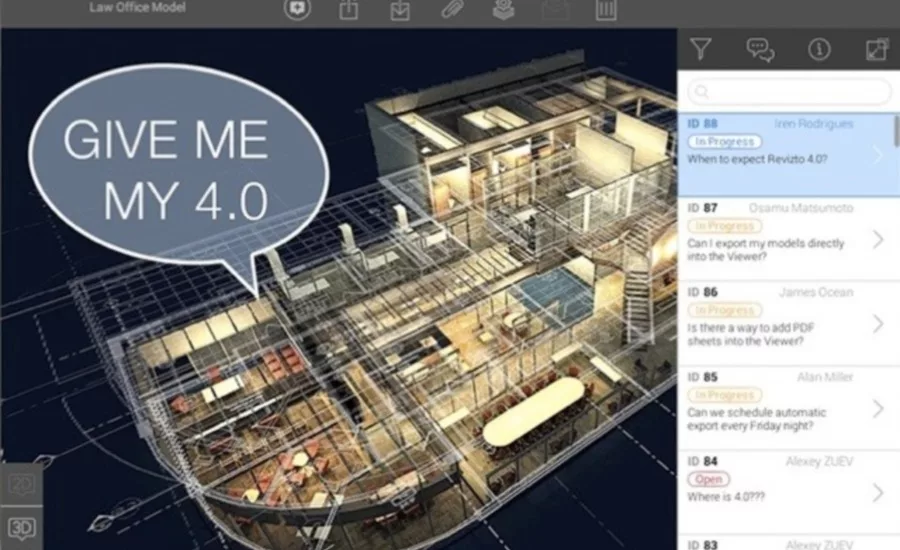Image resolution: width=900 pixels, height=550 pixels.
Task: Switch to 3D view mode button
Action: [x=21, y=528]
